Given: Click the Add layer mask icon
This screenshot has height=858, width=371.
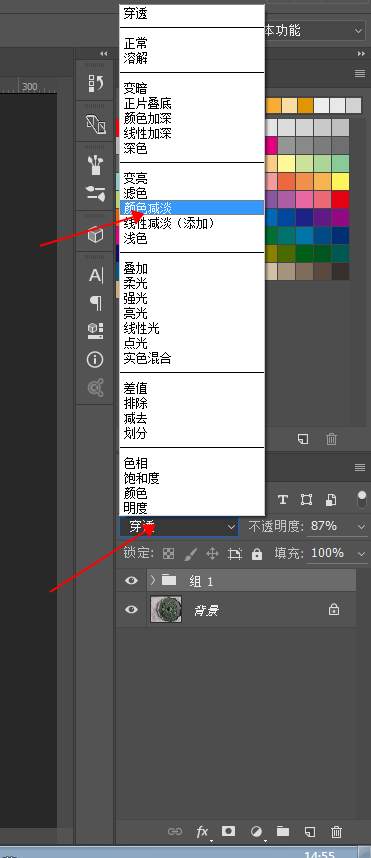Looking at the screenshot, I should pyautogui.click(x=228, y=831).
